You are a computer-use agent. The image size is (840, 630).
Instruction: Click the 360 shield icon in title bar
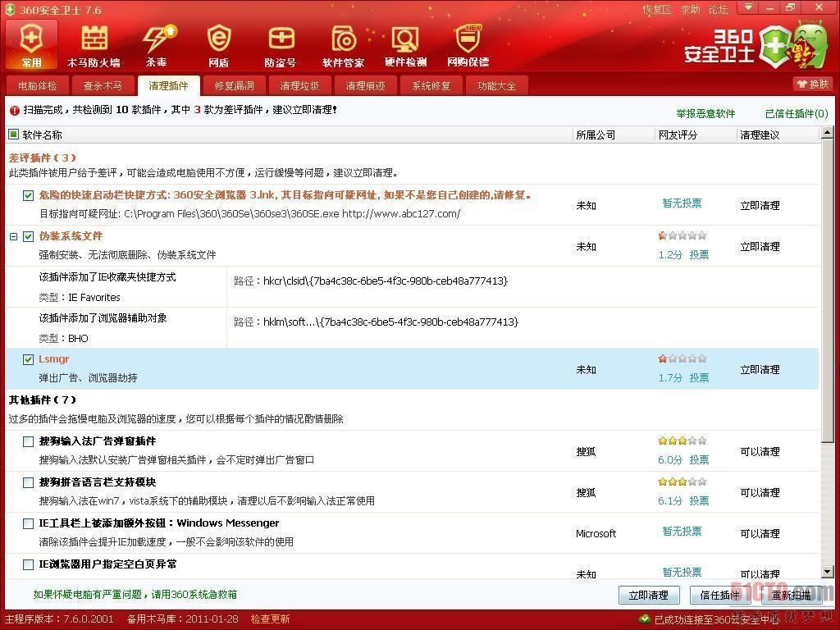[10, 9]
